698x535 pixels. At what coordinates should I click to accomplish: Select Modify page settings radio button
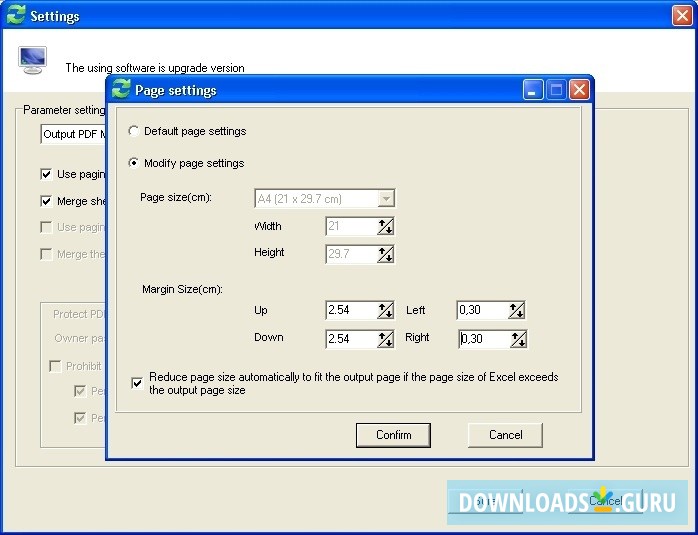coord(134,163)
